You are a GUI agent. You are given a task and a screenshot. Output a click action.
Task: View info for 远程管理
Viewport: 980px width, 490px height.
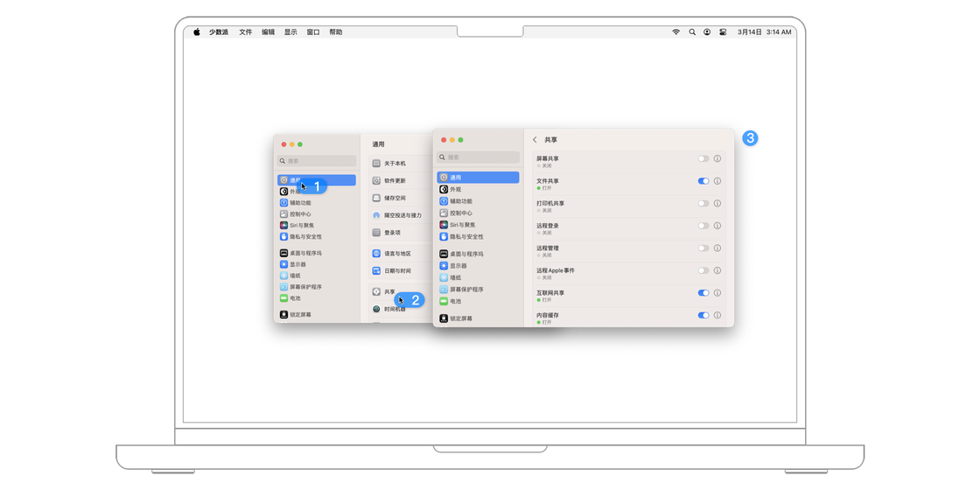coord(717,248)
